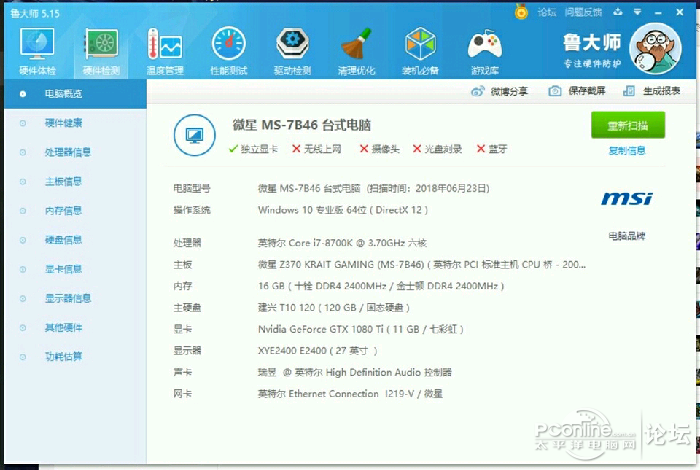Click green 重新扫描 rescan button

[628, 125]
